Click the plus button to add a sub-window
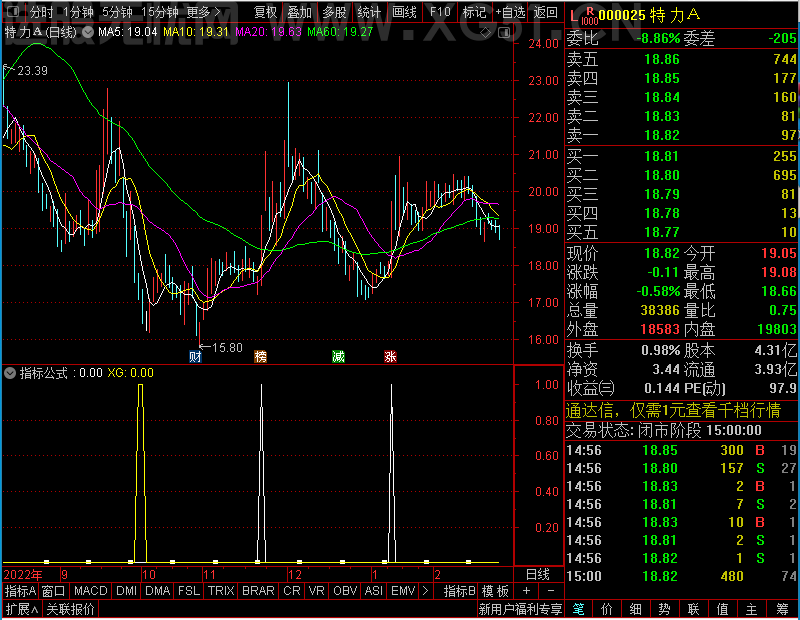The image size is (800, 620). pos(527,591)
